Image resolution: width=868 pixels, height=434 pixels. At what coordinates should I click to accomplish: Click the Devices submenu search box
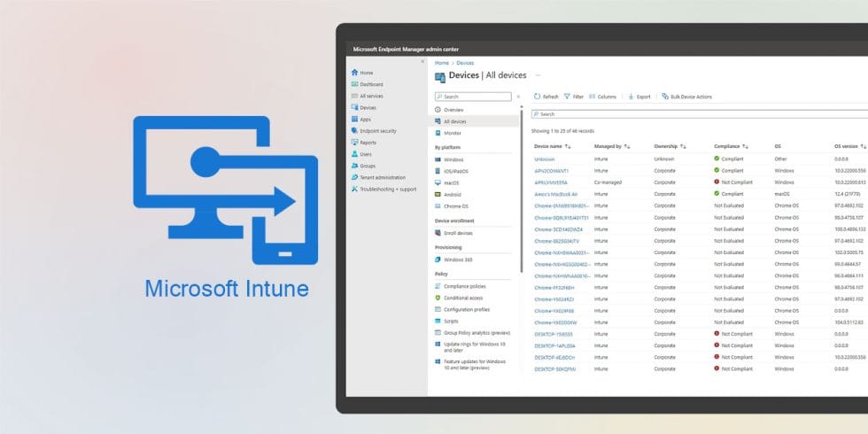[473, 97]
